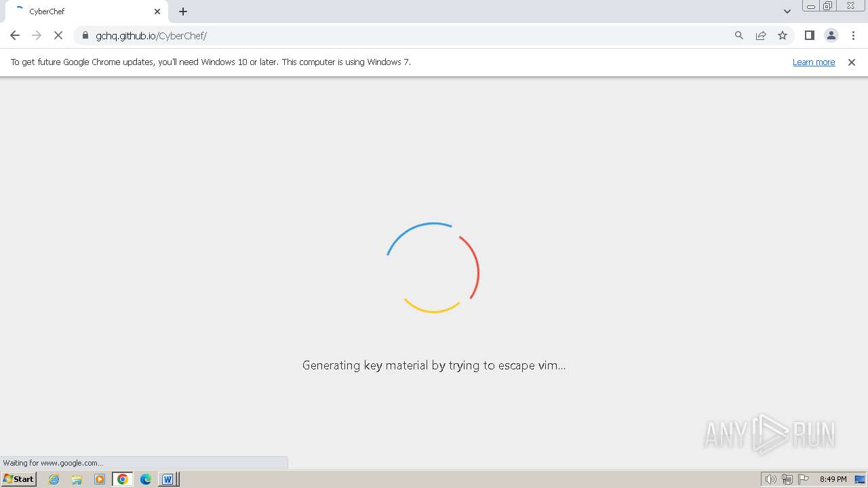Toggle the browser side panel

pos(809,35)
